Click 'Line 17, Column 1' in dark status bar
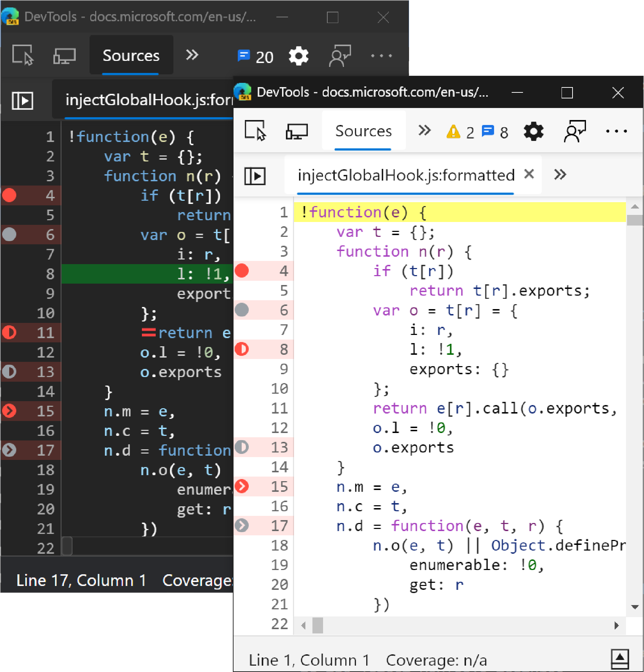Image resolution: width=644 pixels, height=672 pixels. click(x=81, y=580)
